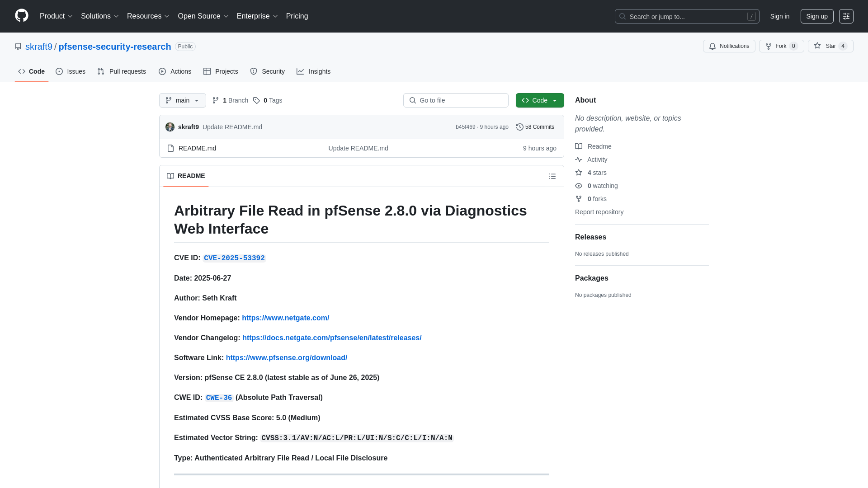View the 4 stars link
The image size is (868, 488).
[597, 173]
